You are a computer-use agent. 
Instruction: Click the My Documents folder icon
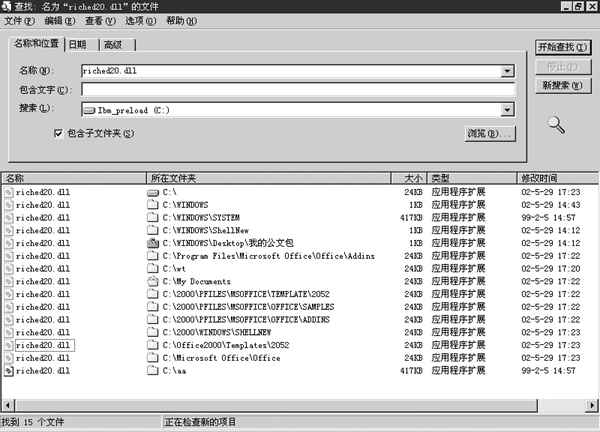pos(153,282)
